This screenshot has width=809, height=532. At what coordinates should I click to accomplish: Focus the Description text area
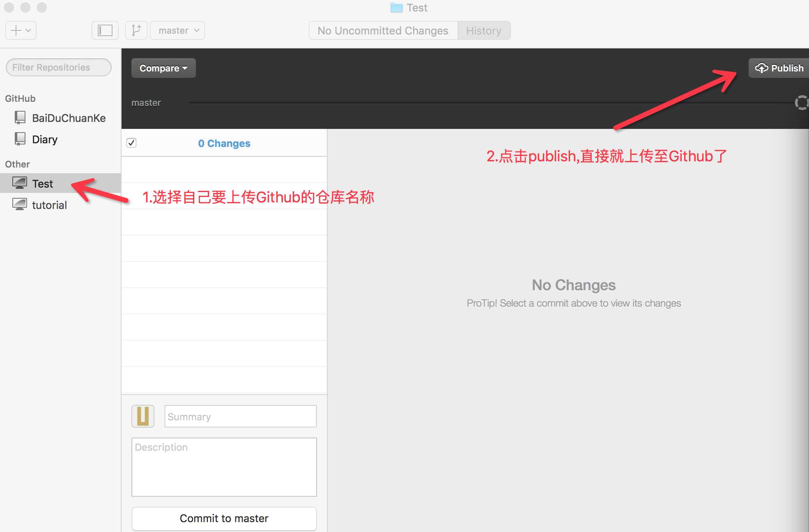224,467
